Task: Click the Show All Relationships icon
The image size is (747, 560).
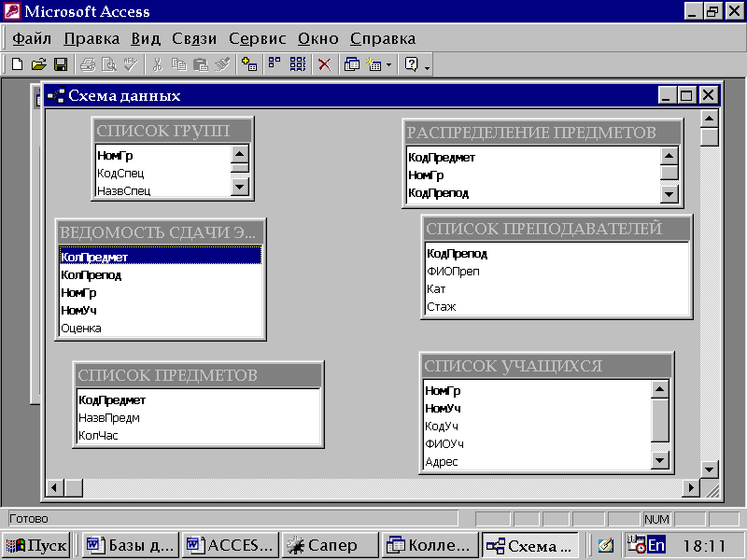Action: 298,64
